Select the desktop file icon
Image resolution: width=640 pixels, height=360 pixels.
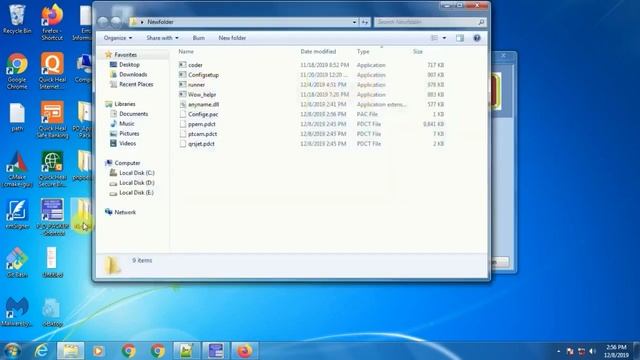point(52,312)
